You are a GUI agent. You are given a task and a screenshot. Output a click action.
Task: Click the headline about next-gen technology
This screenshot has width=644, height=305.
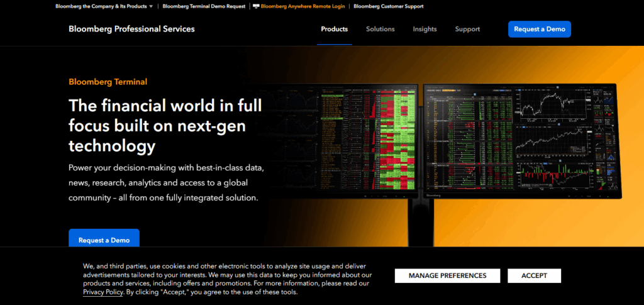point(165,126)
